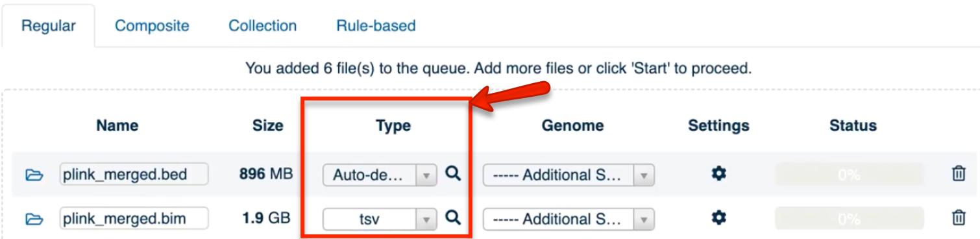Remove plink_merged.bim using trash icon
980x239 pixels.
[x=958, y=218]
